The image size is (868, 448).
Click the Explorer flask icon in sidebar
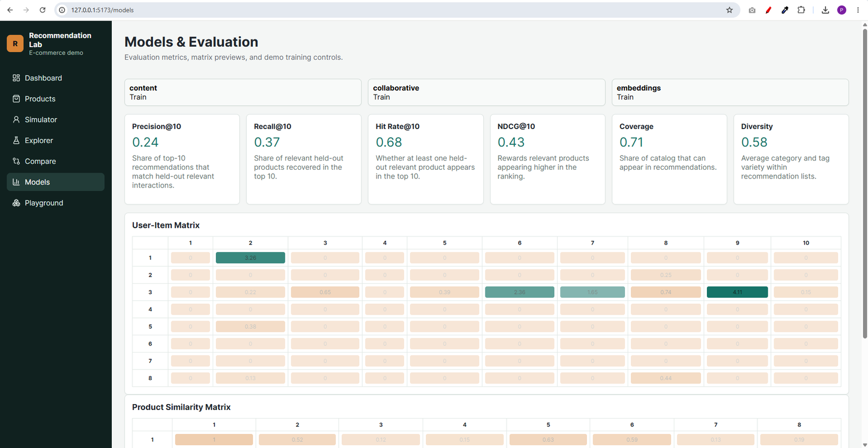(x=16, y=140)
